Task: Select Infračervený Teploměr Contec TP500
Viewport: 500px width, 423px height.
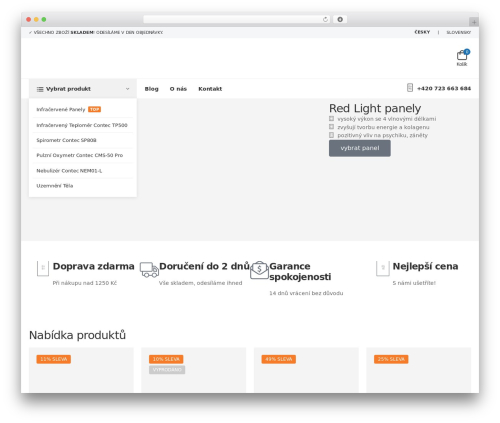Action: pyautogui.click(x=82, y=125)
